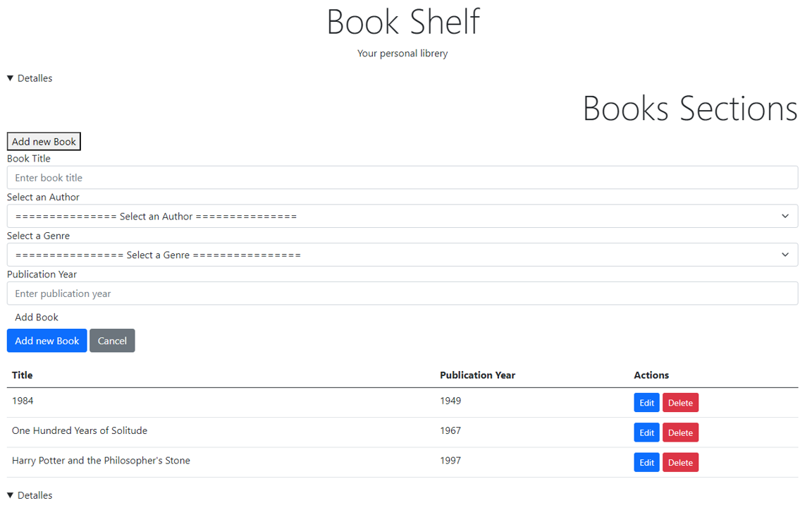Image resolution: width=812 pixels, height=508 pixels.
Task: Edit One Hundred Years of Solitude
Action: point(646,432)
